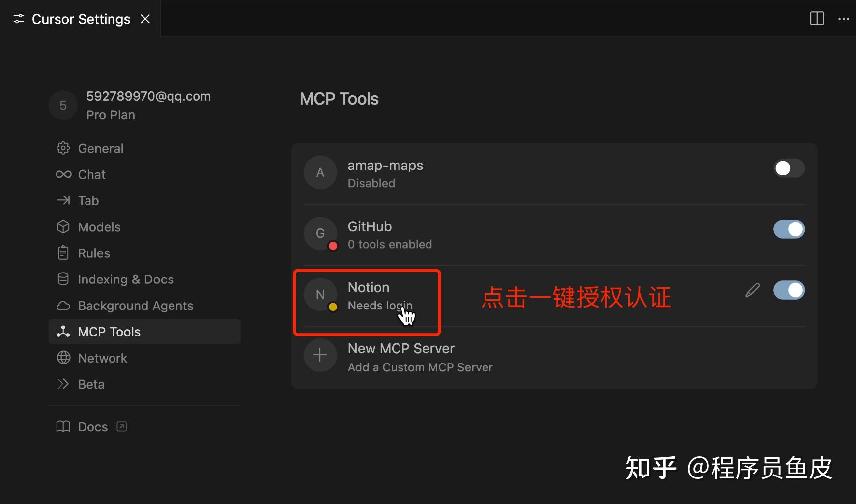Click the Rules clipboard icon

click(63, 253)
